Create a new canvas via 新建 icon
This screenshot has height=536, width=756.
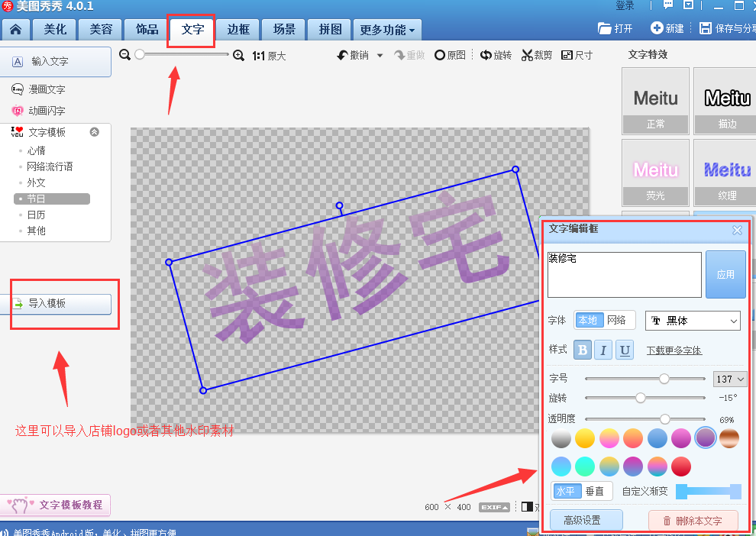coord(668,28)
